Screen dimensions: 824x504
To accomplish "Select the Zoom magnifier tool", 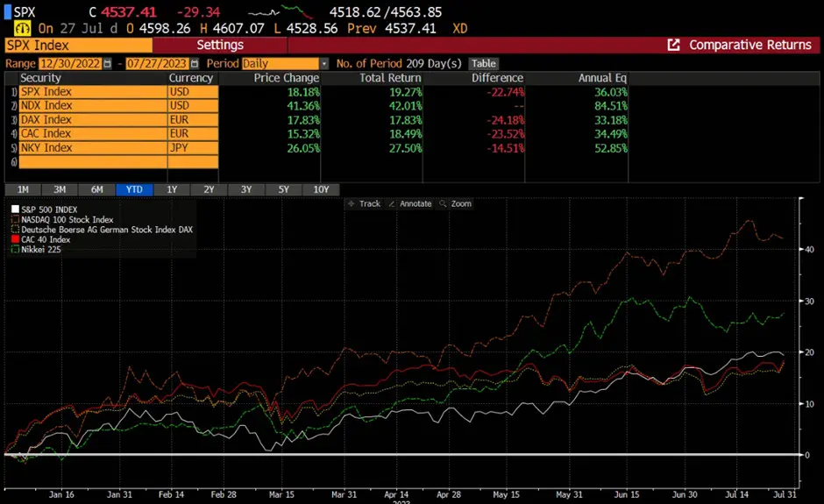I will click(x=456, y=203).
